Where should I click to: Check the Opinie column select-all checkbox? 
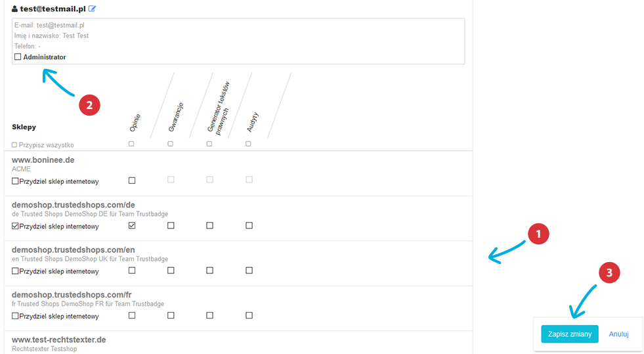pos(131,144)
